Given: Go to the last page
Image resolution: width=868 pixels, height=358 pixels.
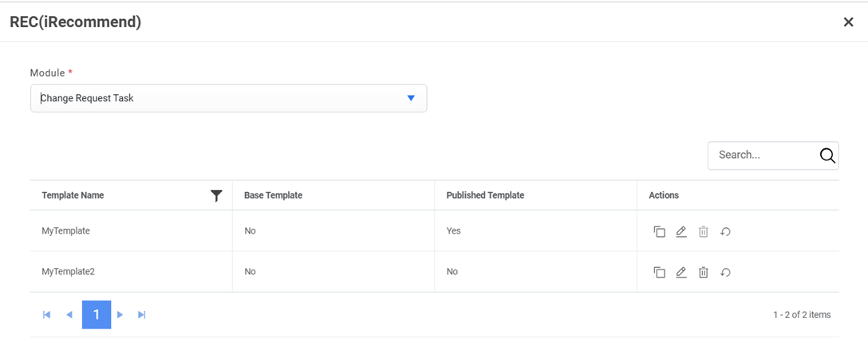Looking at the screenshot, I should tap(142, 315).
